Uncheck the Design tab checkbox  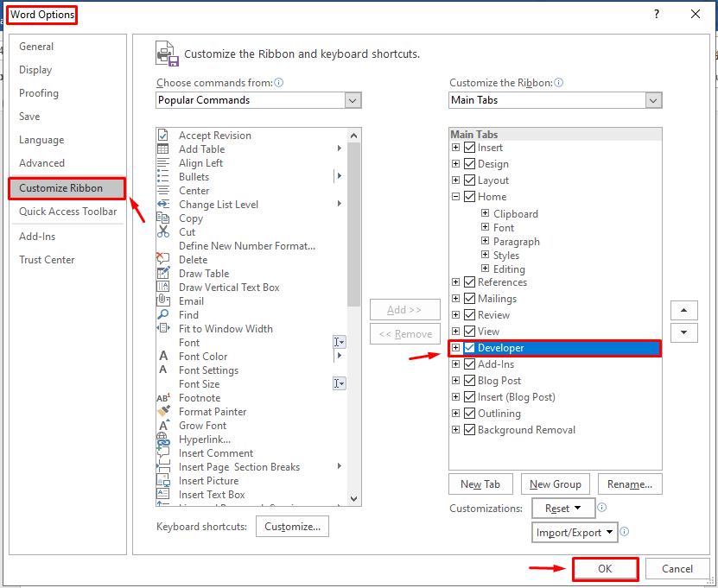(469, 164)
